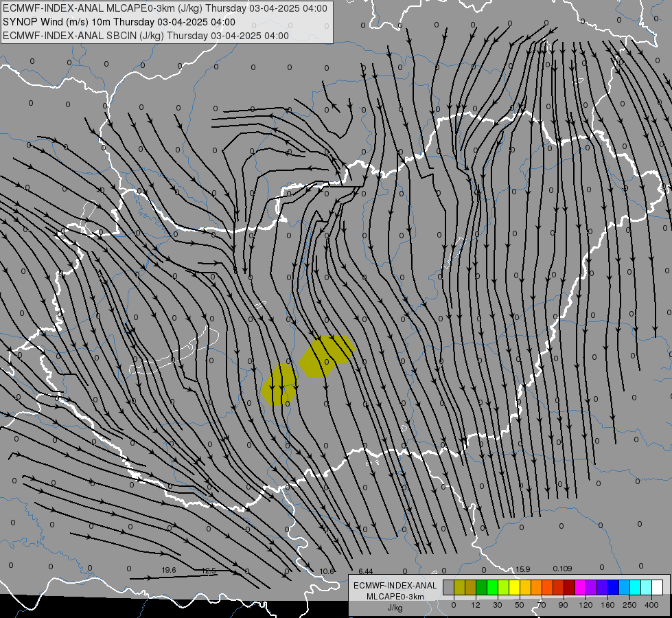672x618 pixels.
Task: Click legend tick label 120
Action: pos(586,605)
